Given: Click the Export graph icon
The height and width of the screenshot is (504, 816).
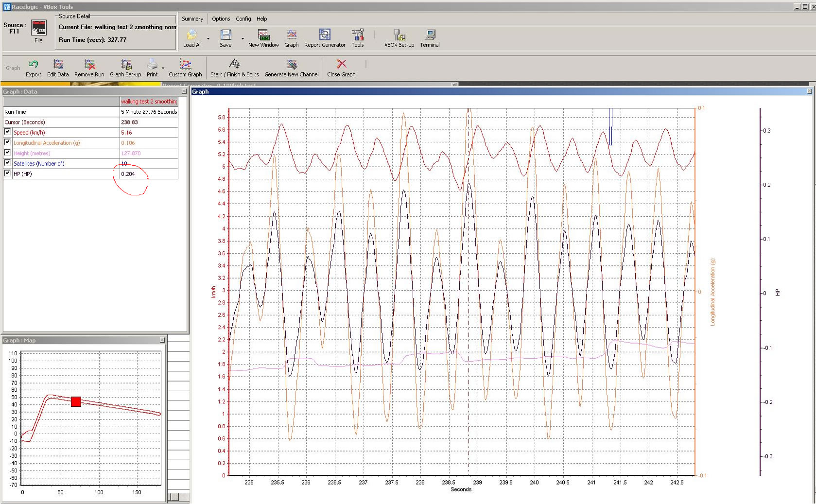Looking at the screenshot, I should pos(34,65).
